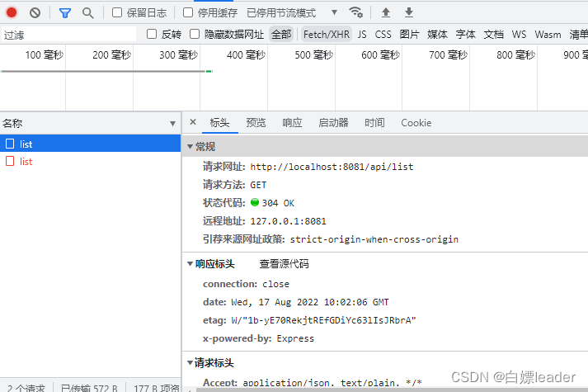Open network conditions wifi icon
The height and width of the screenshot is (392, 588).
point(355,12)
